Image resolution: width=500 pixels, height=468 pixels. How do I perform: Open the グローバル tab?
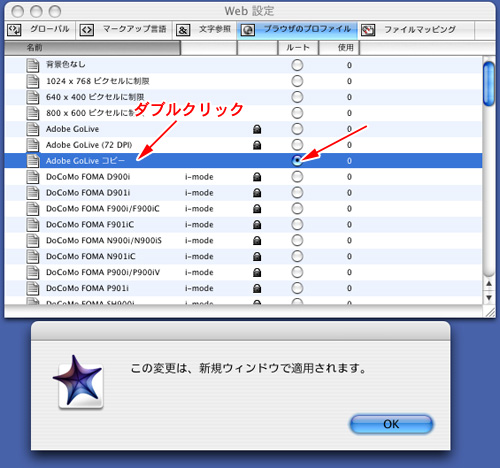39,29
